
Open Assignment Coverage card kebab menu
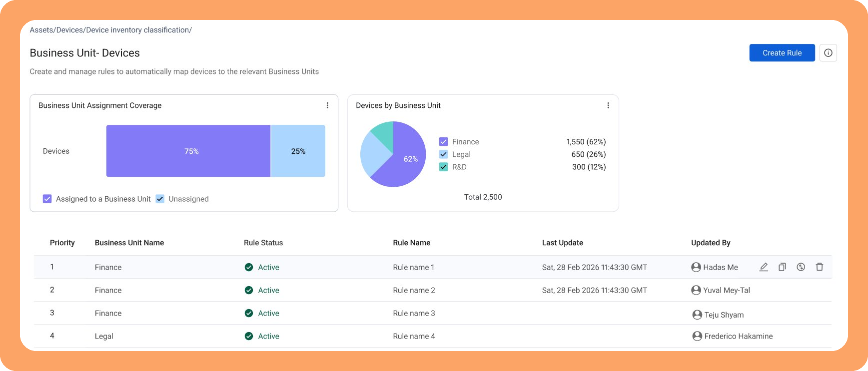tap(327, 105)
